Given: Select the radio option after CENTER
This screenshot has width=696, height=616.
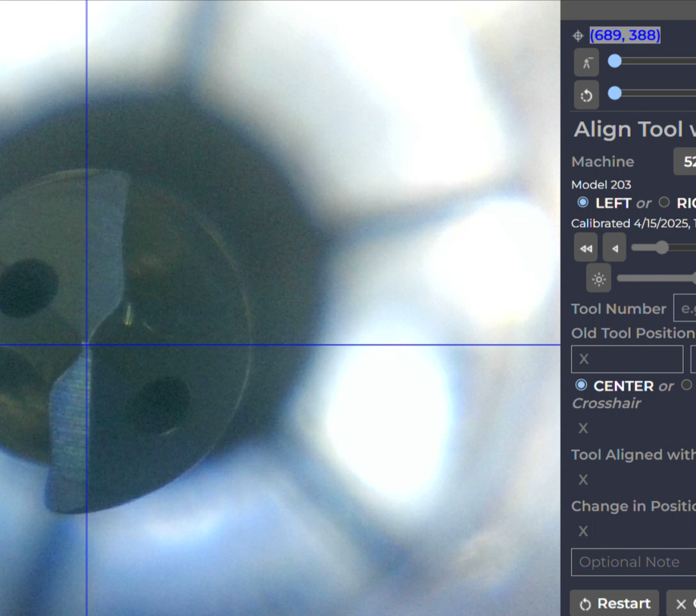Looking at the screenshot, I should (x=686, y=385).
